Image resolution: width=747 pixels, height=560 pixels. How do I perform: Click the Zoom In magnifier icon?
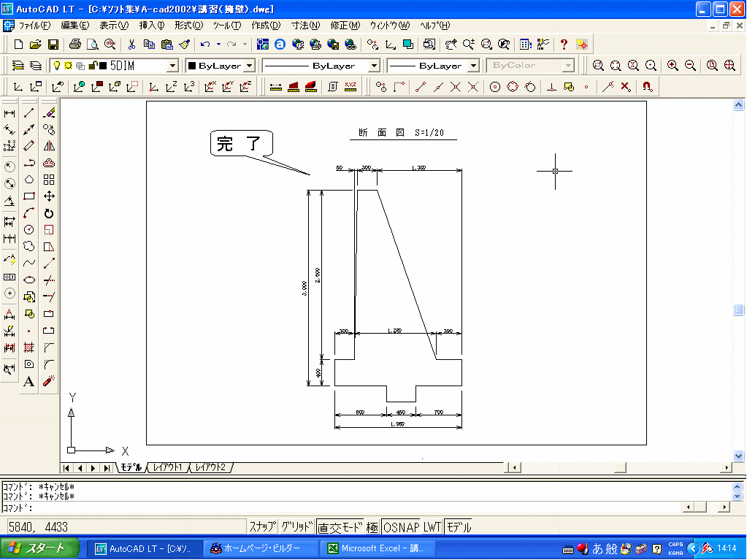coord(673,65)
